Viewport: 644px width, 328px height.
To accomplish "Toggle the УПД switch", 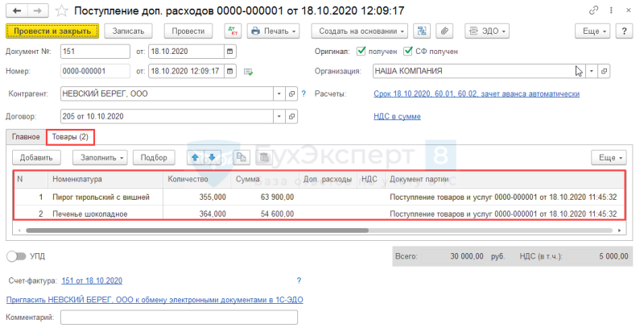I will click(x=16, y=256).
